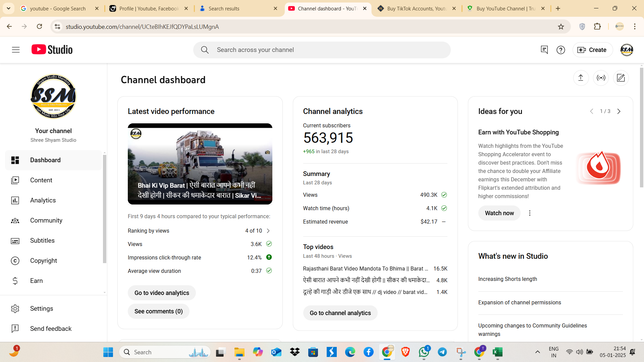Open Increasing Shorts length news item
644x362 pixels.
[507, 279]
